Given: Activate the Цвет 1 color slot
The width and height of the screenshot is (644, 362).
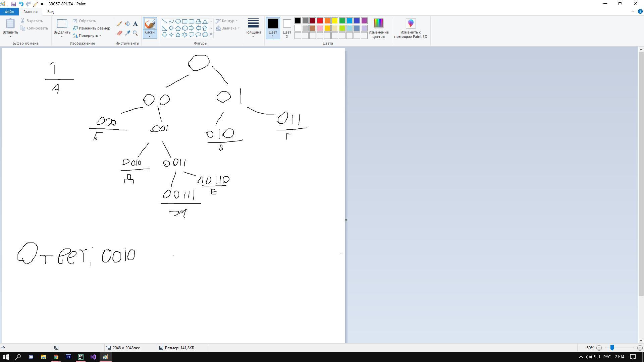Looking at the screenshot, I should 273,28.
